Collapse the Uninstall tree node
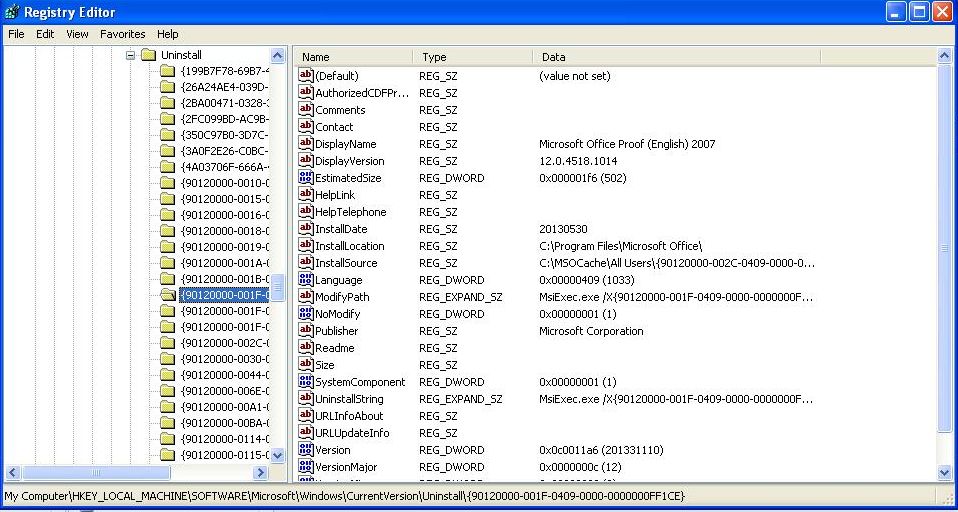958x512 pixels. coord(130,55)
